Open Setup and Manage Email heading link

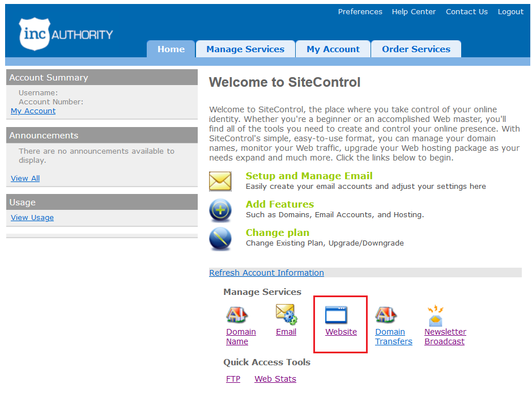(309, 176)
